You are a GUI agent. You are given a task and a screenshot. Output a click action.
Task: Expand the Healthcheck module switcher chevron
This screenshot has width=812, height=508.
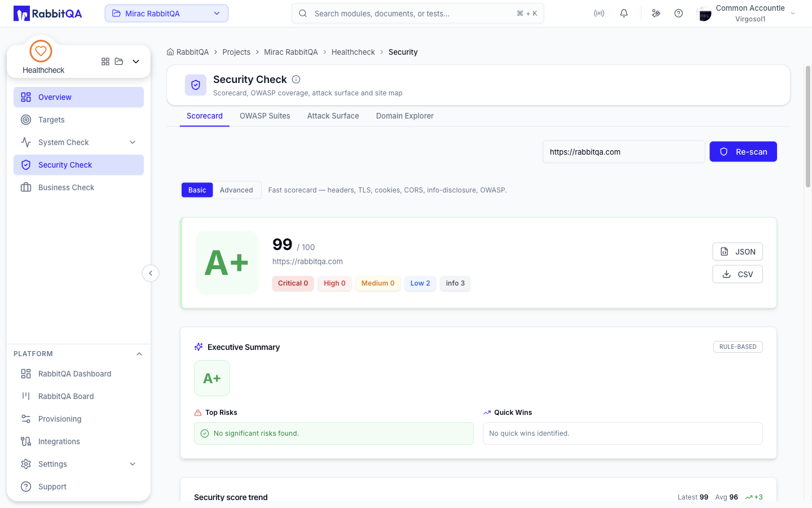point(136,62)
